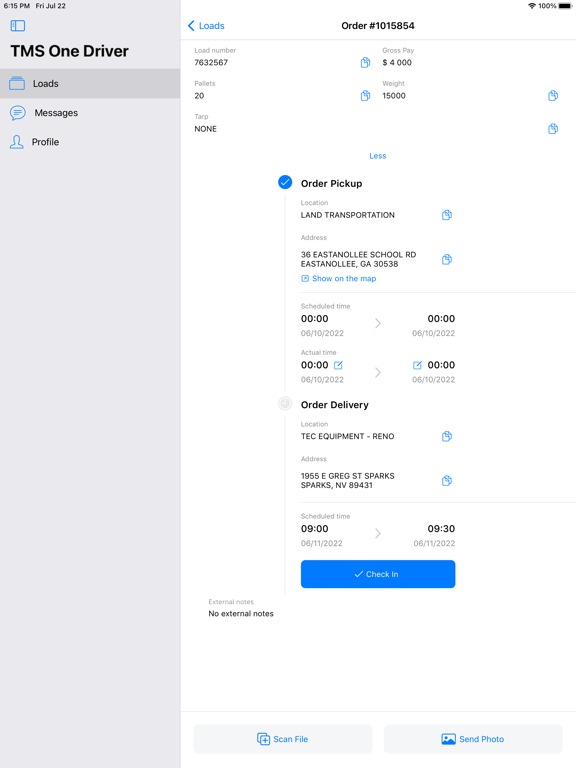This screenshot has height=768, width=576.
Task: Copy the Pallets value
Action: (x=365, y=96)
